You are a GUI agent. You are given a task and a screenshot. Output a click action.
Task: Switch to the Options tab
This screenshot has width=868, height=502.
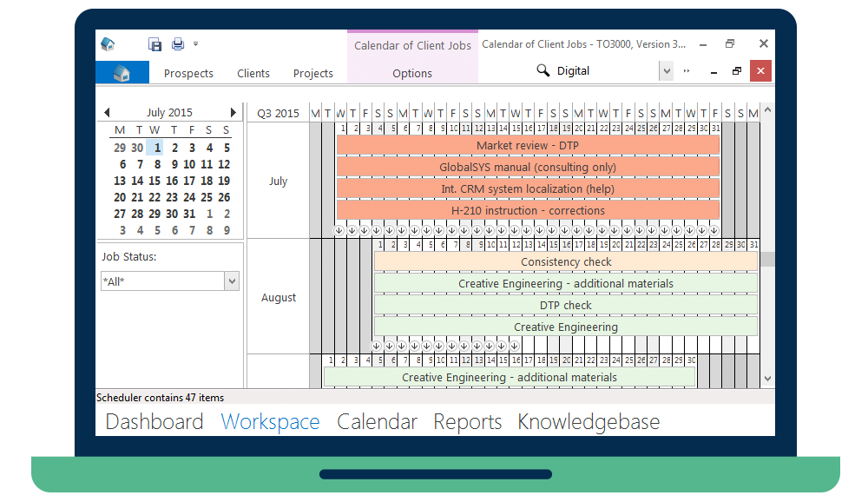point(412,74)
